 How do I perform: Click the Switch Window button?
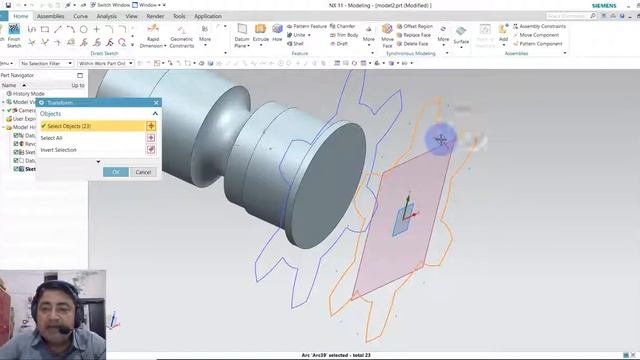pyautogui.click(x=110, y=5)
